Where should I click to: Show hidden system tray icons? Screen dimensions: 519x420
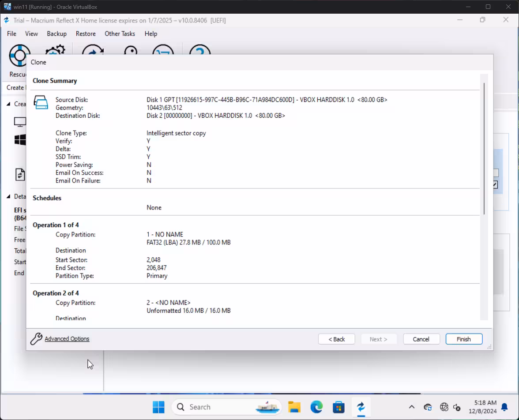point(412,407)
